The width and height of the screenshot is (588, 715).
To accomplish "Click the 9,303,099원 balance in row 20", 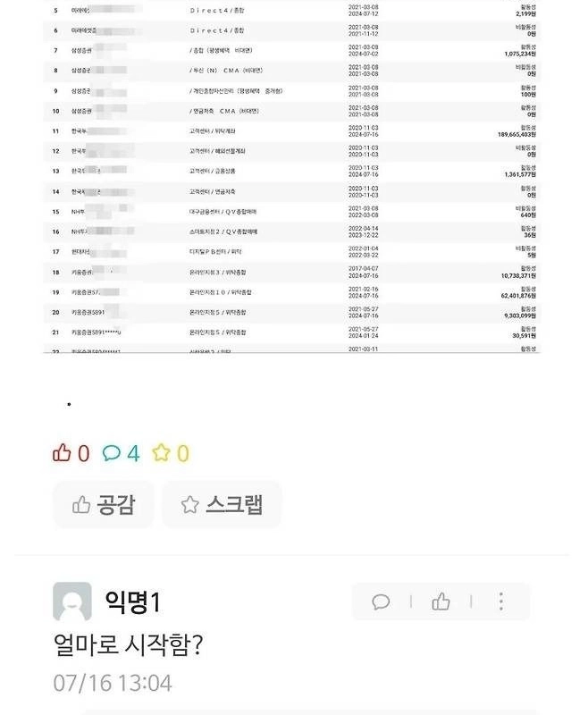I will 516,316.
